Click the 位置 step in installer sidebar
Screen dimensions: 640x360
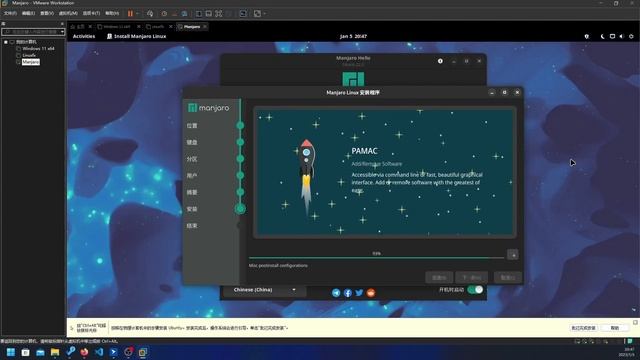[x=192, y=126]
